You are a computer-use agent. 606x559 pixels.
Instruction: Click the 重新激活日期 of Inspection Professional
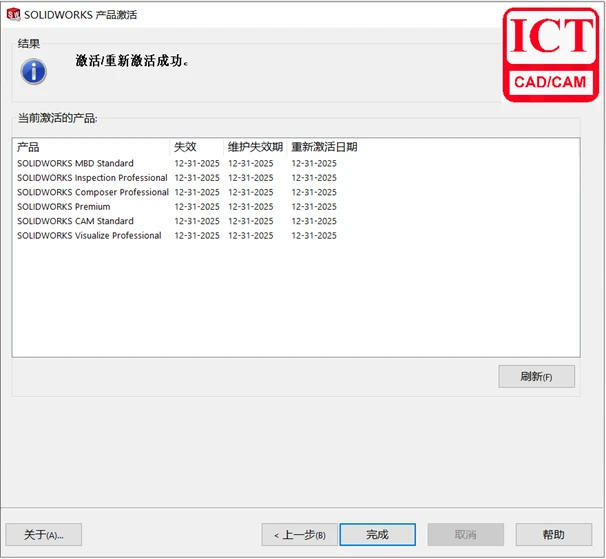coord(314,178)
